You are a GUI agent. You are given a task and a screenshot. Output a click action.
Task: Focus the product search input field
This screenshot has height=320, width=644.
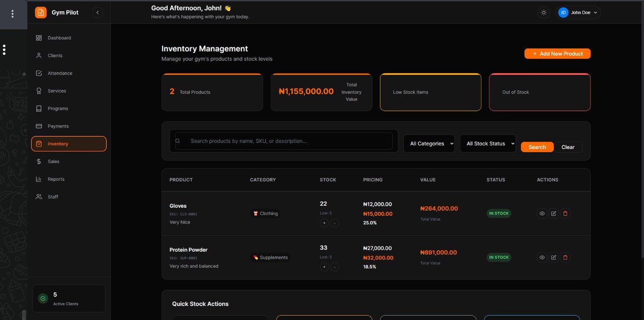(x=284, y=141)
